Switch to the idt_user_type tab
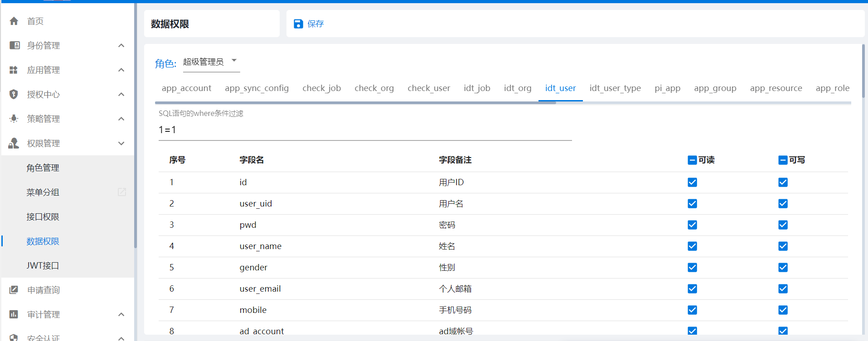 [x=615, y=88]
